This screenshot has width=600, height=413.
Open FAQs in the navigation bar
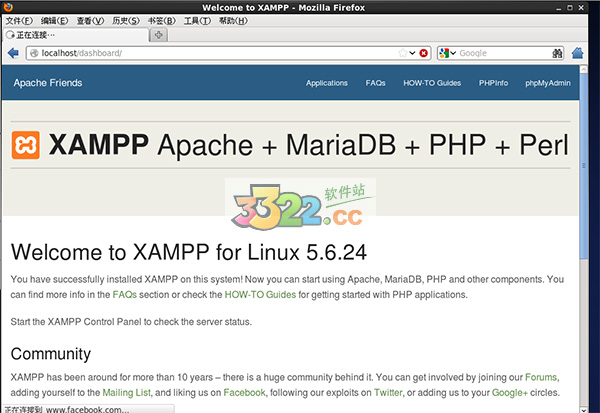[x=375, y=83]
